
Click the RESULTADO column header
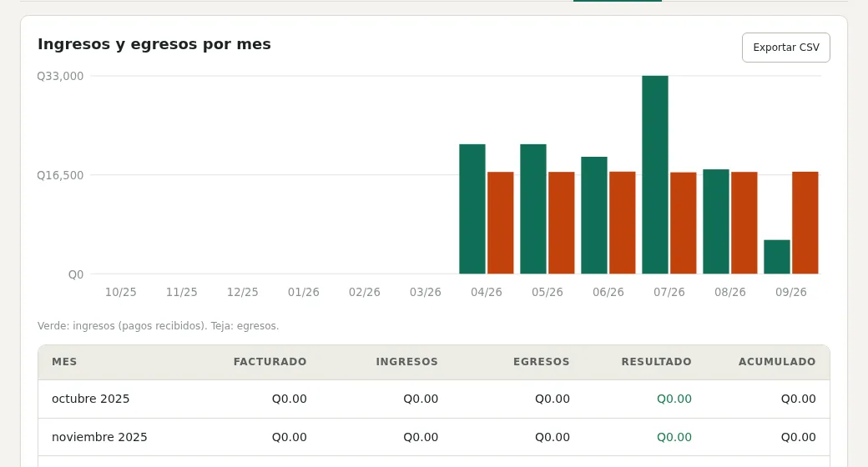(656, 362)
